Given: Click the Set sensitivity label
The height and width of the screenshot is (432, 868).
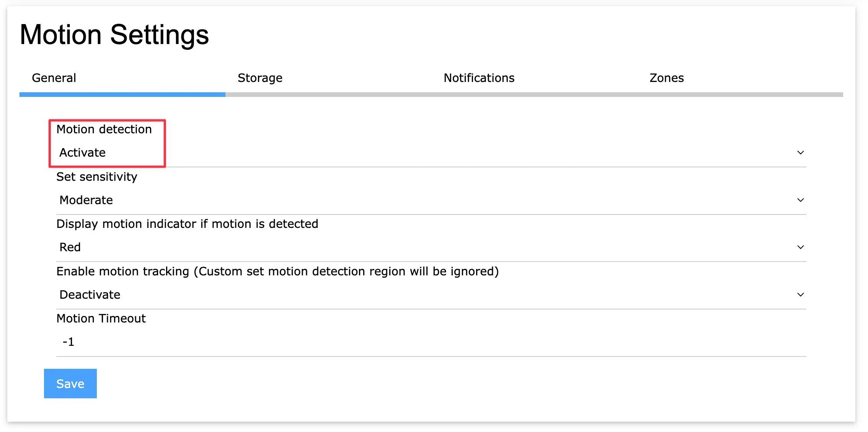Looking at the screenshot, I should (x=97, y=177).
